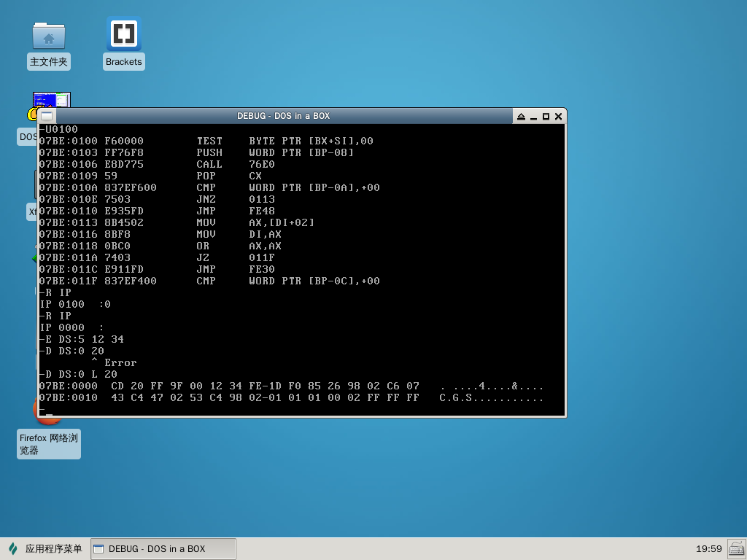747x560 pixels.
Task: Click the Brackets label under the icon
Action: 123,62
